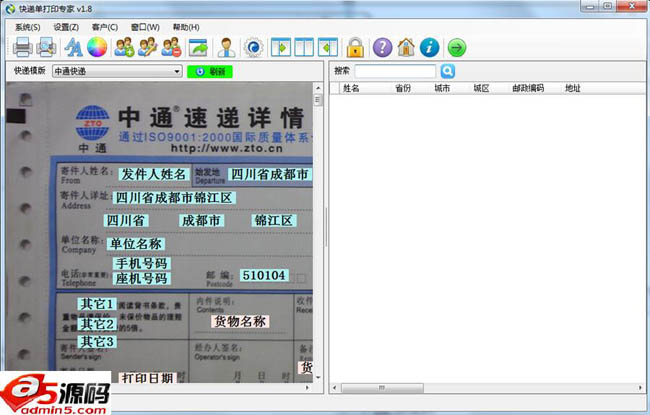The image size is (650, 415).
Task: Click the green arrow exit icon
Action: [x=457, y=47]
